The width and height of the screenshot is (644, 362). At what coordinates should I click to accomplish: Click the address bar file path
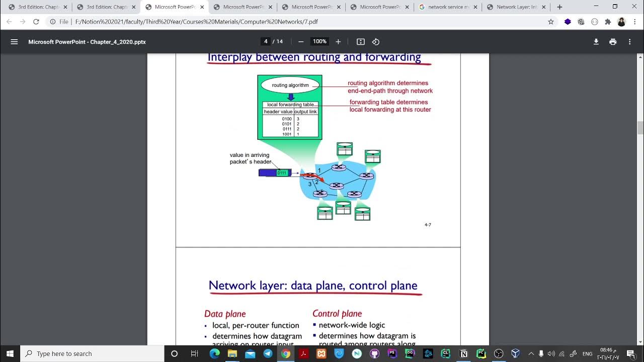point(196,22)
